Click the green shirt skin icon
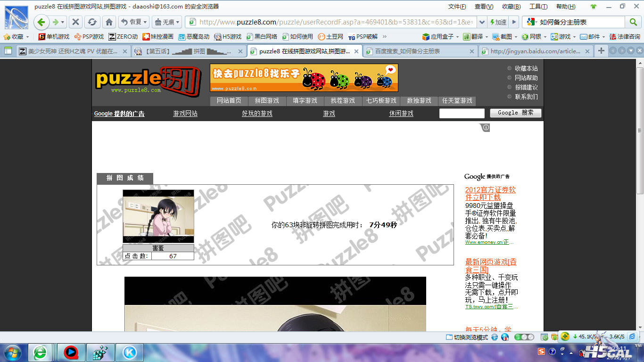 [x=593, y=7]
